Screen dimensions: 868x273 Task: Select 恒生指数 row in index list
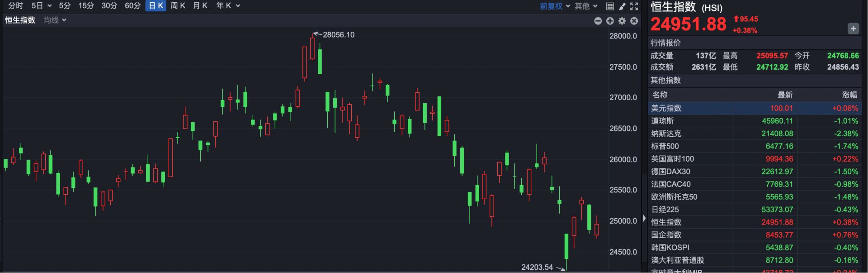755,222
